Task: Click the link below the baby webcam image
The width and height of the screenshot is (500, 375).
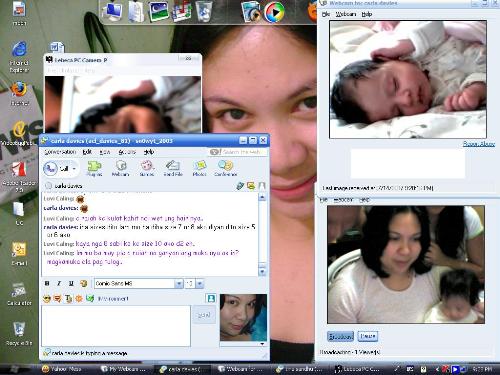Action: point(479,144)
